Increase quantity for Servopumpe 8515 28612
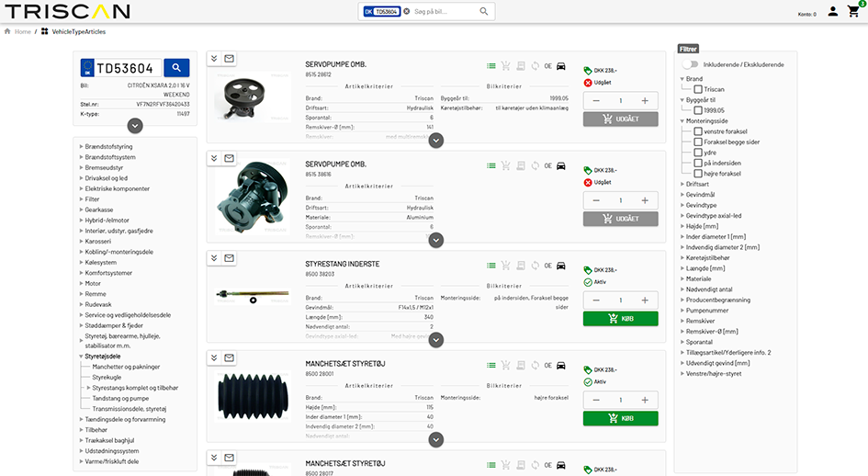Screen dimensions: 868x476 (x=645, y=101)
